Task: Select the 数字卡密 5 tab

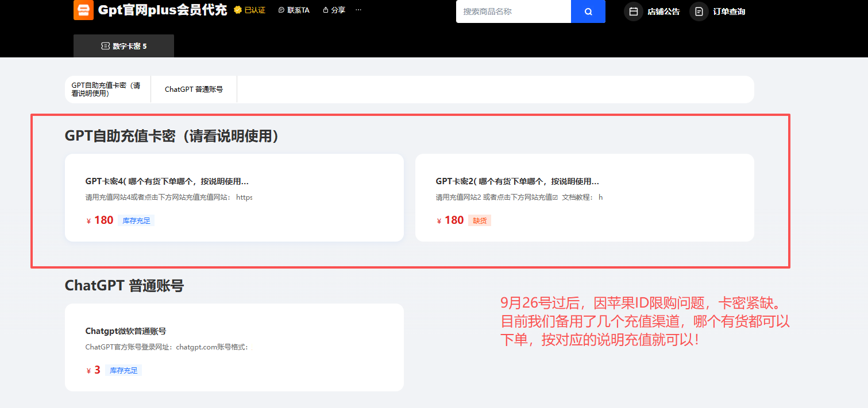Action: tap(124, 46)
